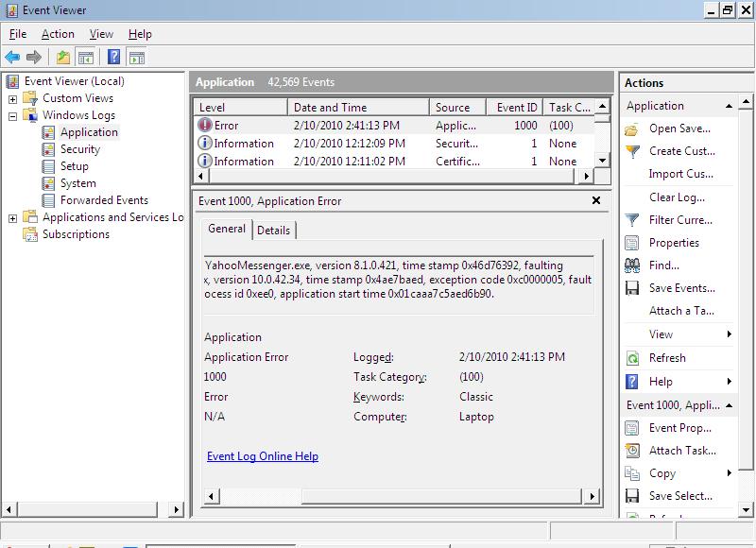Image resolution: width=756 pixels, height=548 pixels.
Task: Click the Properties action icon
Action: point(632,243)
